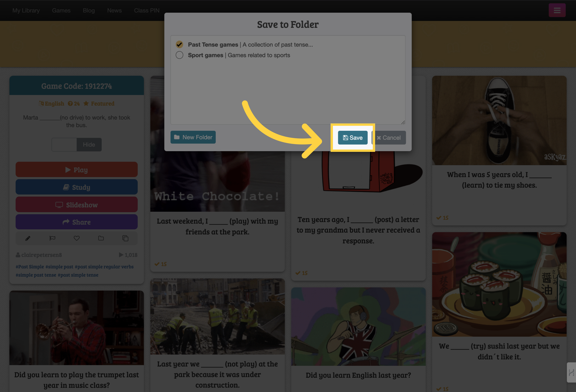Click the 'Ten years ago, I (post)' question
This screenshot has height=392, width=576.
click(358, 230)
